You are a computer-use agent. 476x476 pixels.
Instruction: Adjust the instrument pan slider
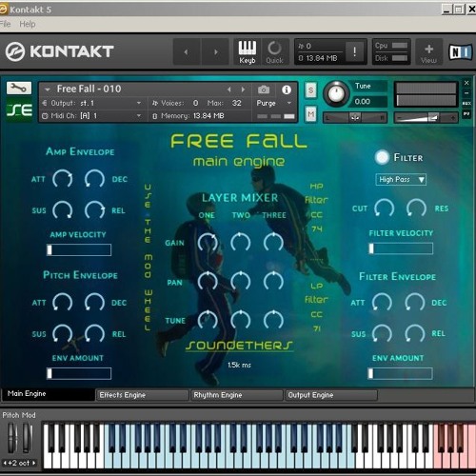coord(355,118)
